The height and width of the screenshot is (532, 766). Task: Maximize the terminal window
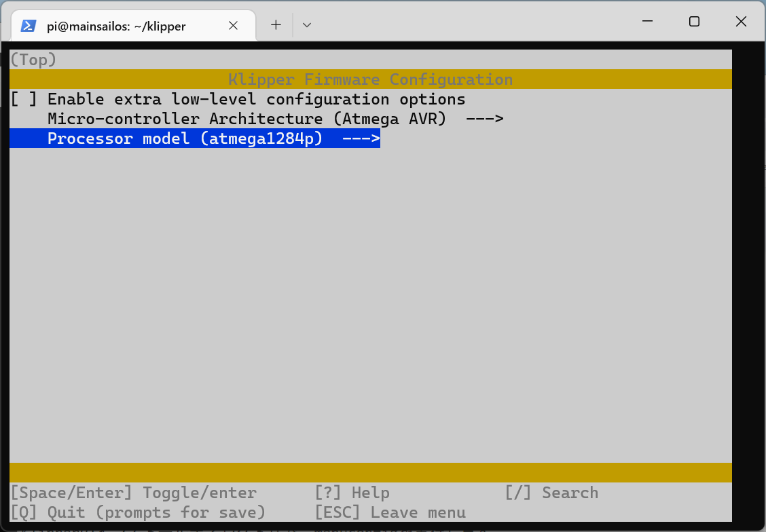[x=694, y=21]
